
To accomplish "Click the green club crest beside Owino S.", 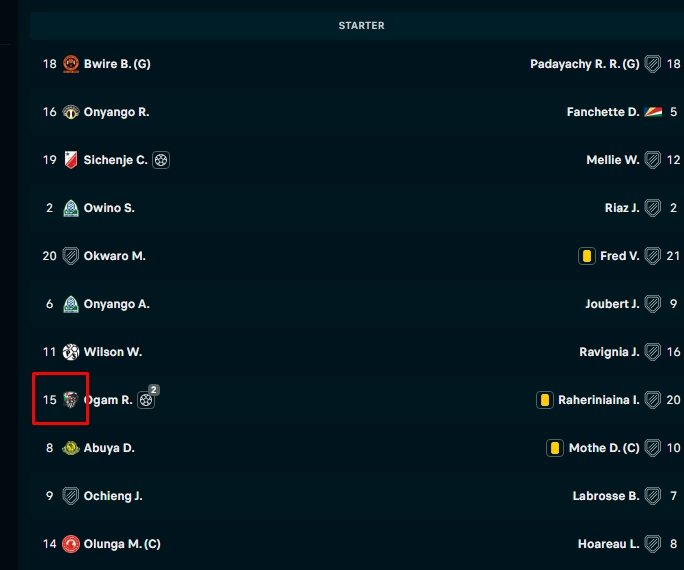I will point(71,208).
